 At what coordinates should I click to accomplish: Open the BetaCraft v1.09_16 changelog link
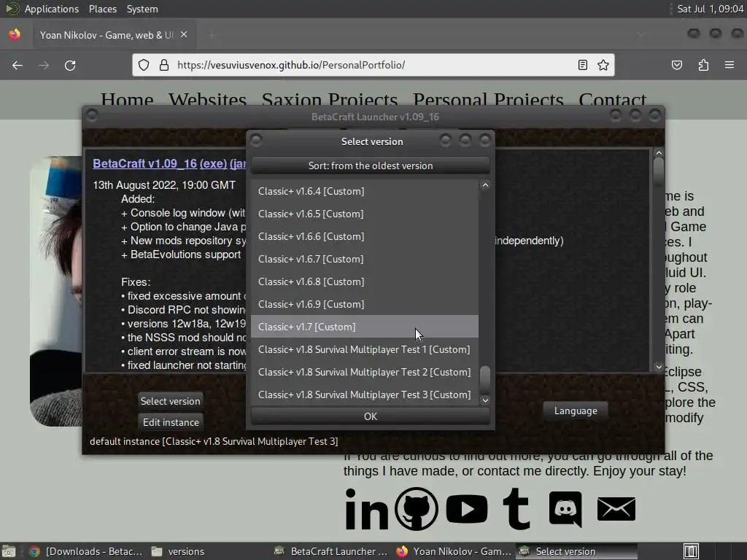[145, 163]
